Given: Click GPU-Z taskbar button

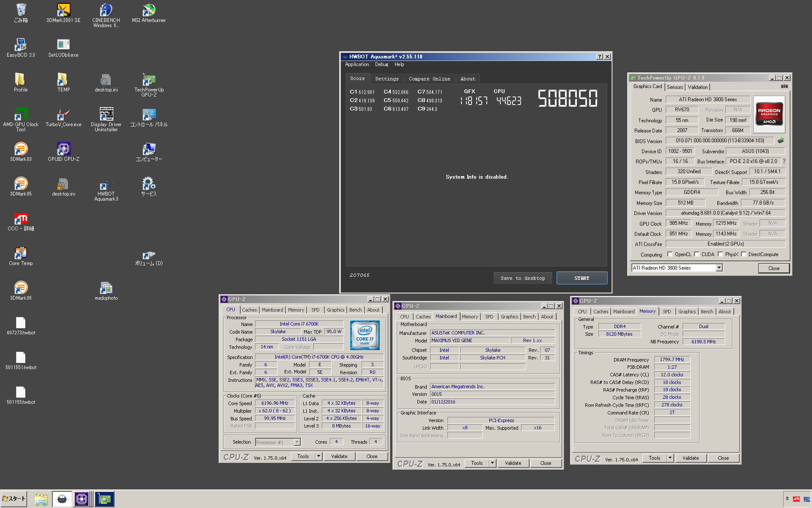Looking at the screenshot, I should 104,499.
